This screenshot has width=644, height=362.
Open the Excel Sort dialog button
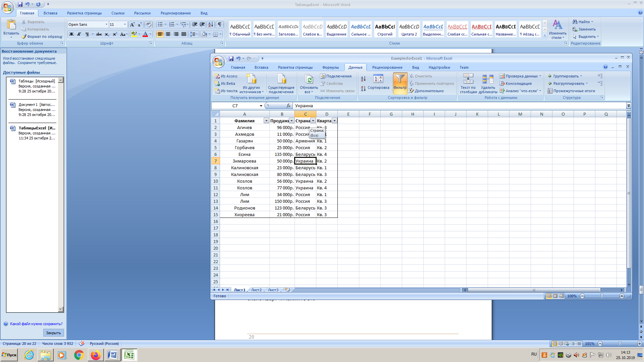[378, 83]
